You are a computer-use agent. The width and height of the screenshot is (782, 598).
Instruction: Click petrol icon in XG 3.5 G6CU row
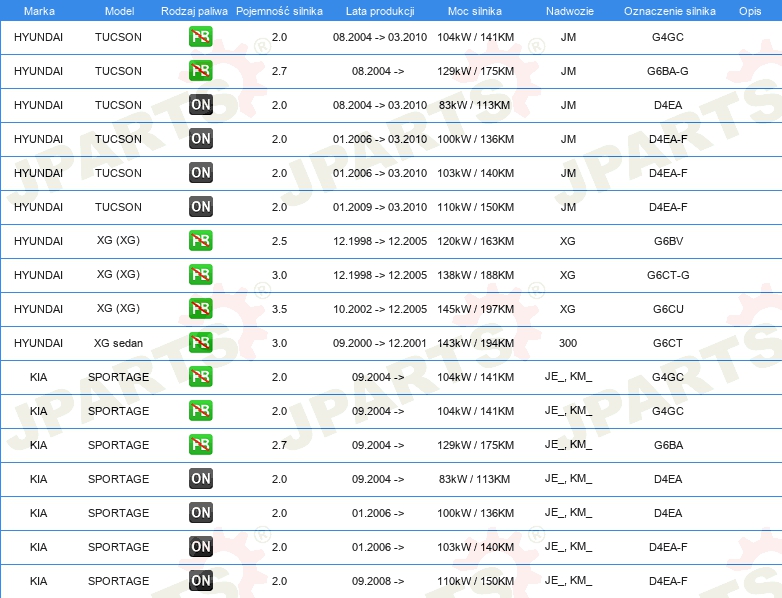coord(200,308)
